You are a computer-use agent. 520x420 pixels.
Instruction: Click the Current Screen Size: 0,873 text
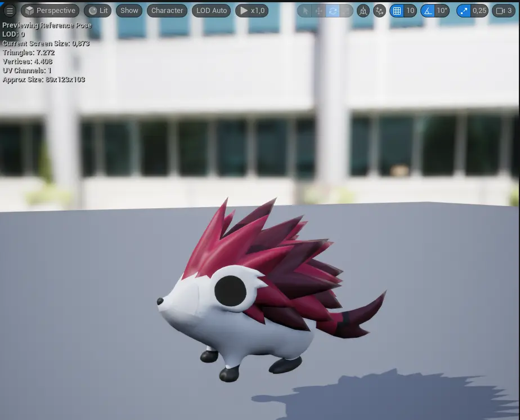coord(46,43)
